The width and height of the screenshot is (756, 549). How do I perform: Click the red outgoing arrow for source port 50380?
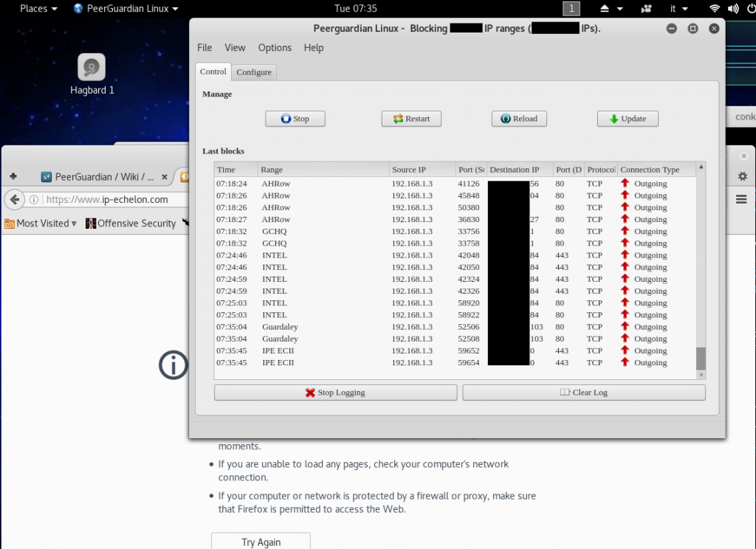coord(625,207)
